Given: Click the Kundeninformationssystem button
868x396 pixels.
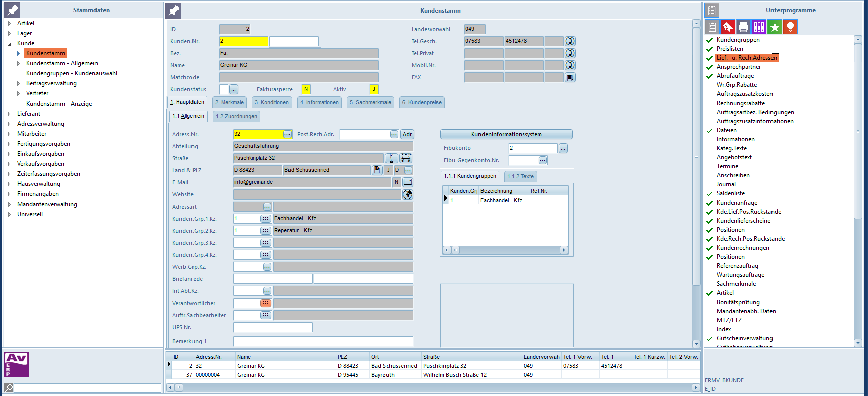Looking at the screenshot, I should [x=506, y=134].
